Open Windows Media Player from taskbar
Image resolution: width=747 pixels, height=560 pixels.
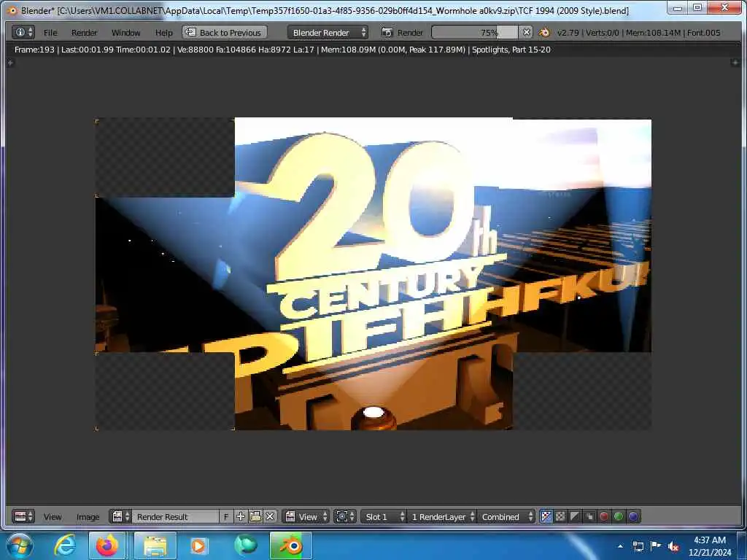(x=198, y=545)
